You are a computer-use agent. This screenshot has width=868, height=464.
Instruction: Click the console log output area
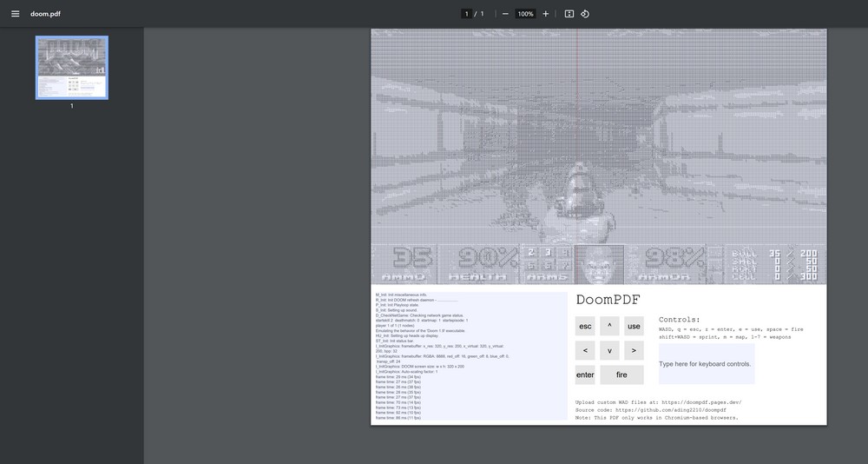point(470,356)
